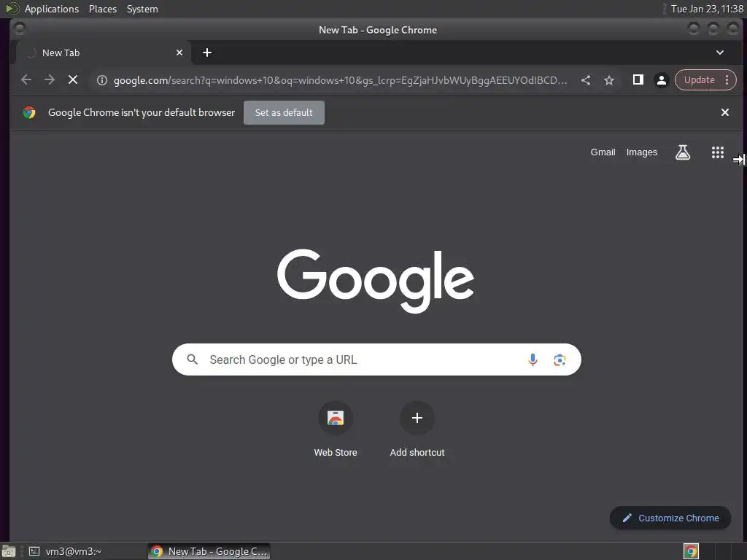The image size is (747, 560).
Task: Expand the tab search dropdown arrow
Action: click(x=720, y=52)
